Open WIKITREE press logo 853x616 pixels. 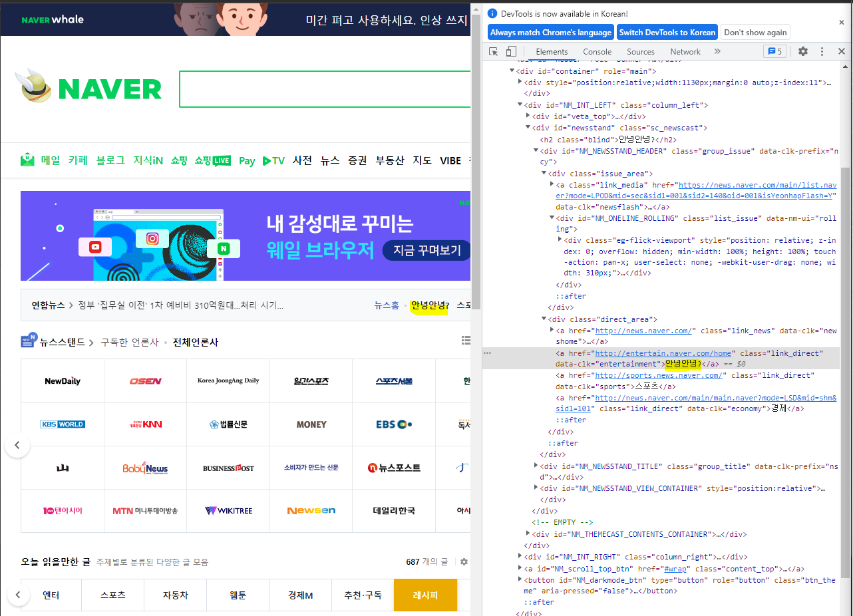(228, 511)
